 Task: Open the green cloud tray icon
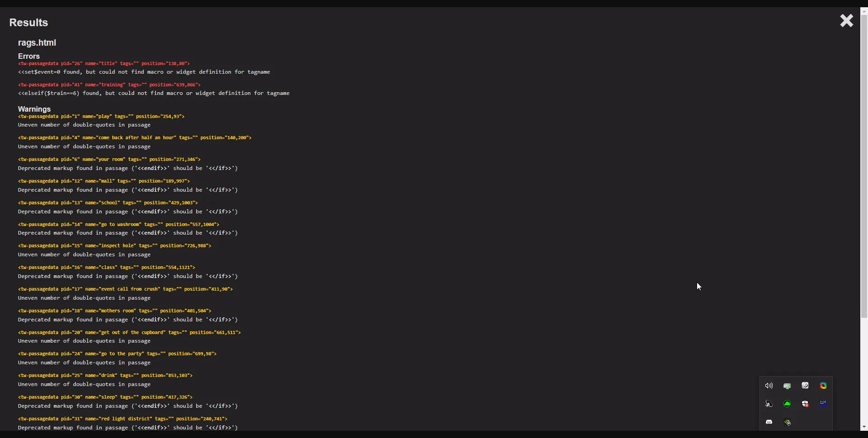(787, 404)
